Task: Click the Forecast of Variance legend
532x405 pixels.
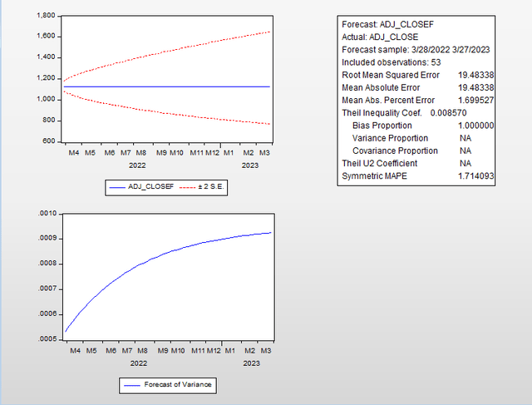Action: (168, 385)
